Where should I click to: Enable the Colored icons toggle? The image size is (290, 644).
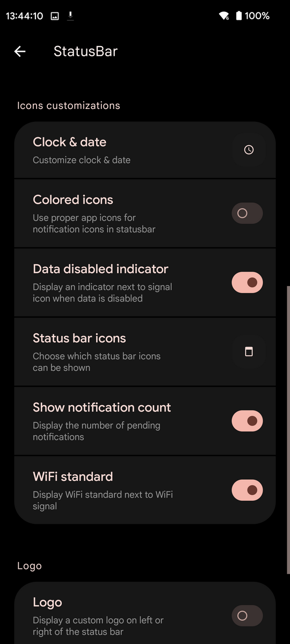(x=247, y=213)
